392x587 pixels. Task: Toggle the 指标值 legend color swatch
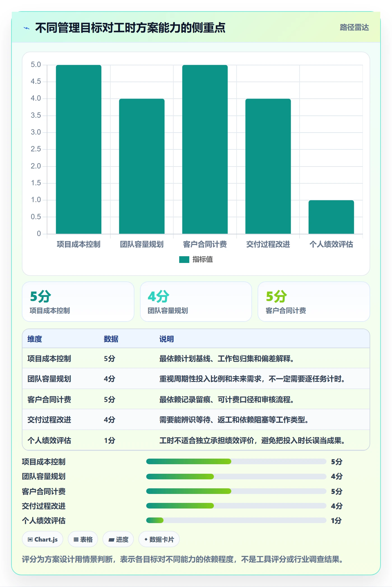coord(184,259)
